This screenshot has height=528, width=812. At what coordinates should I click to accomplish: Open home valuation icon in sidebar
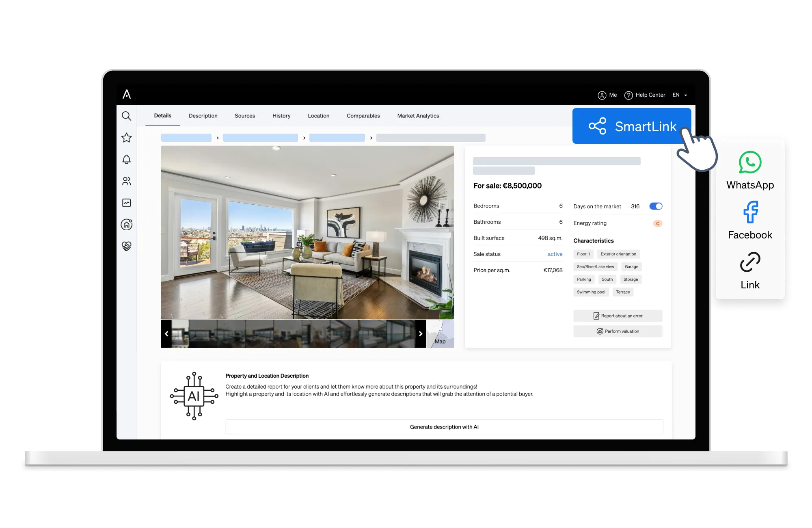pos(126,224)
